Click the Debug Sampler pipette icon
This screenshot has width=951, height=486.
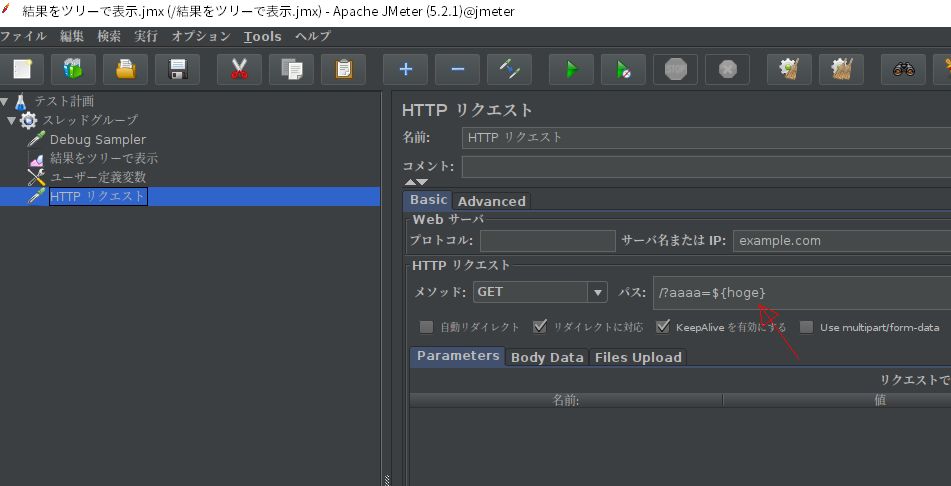(x=36, y=139)
